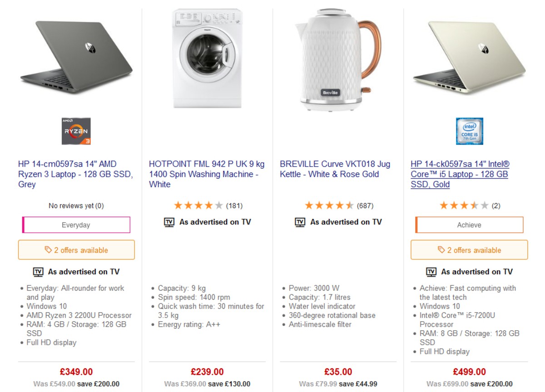Viewport: 545px width, 392px height.
Task: Click the star rating of the gold HP laptop
Action: click(x=464, y=205)
